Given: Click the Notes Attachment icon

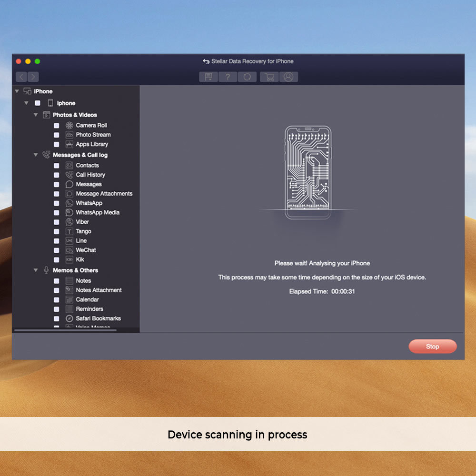Looking at the screenshot, I should pos(69,290).
